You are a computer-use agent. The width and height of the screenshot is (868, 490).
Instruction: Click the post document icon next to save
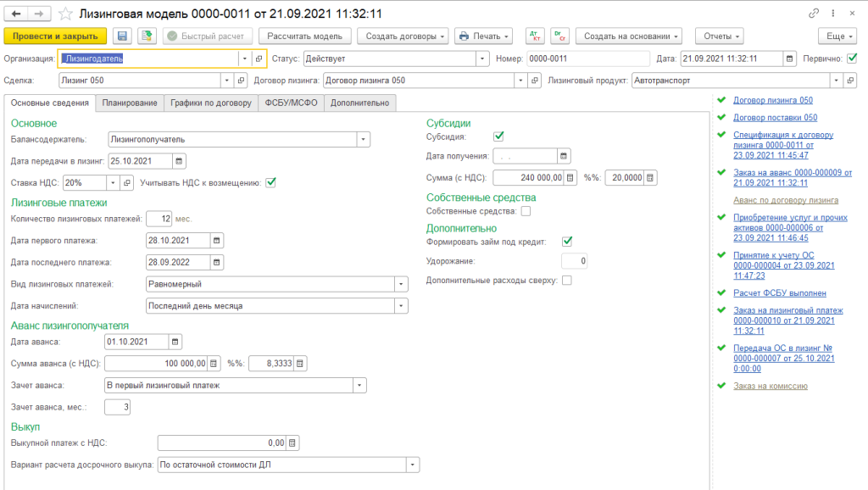coord(146,36)
